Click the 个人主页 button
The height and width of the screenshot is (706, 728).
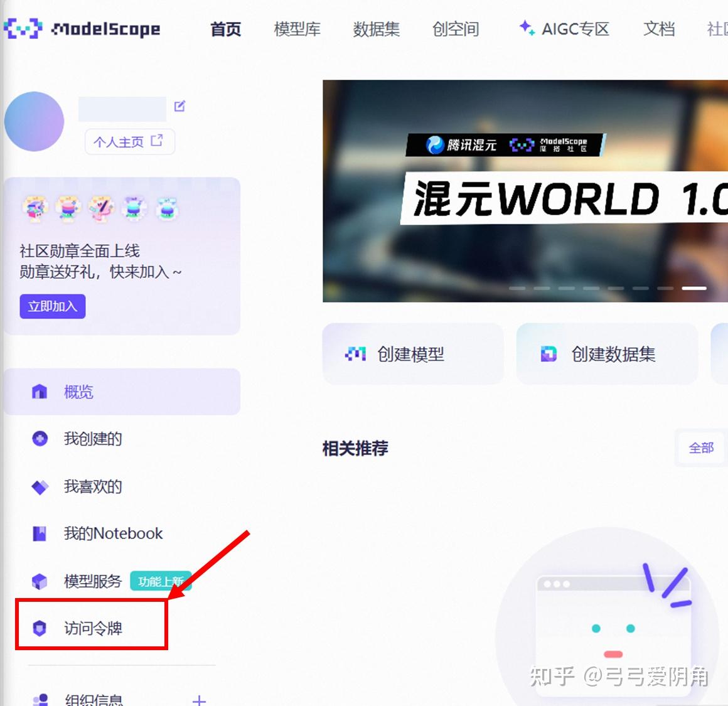(x=129, y=142)
